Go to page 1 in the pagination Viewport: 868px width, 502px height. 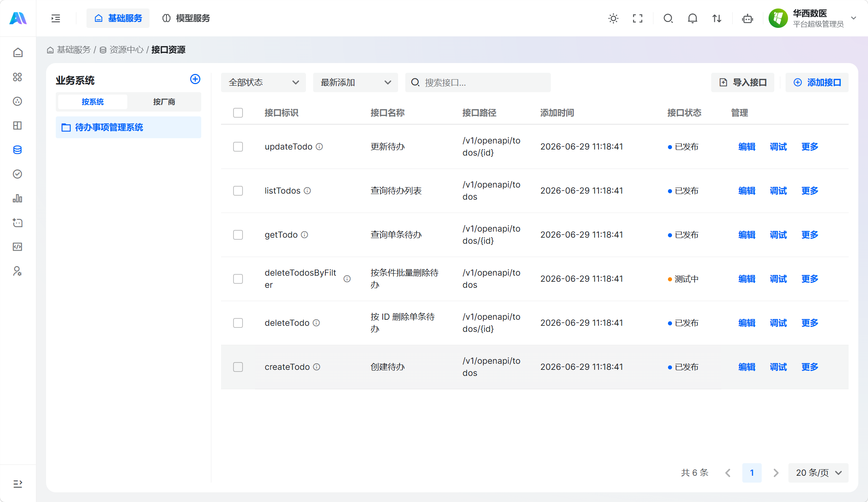tap(752, 473)
